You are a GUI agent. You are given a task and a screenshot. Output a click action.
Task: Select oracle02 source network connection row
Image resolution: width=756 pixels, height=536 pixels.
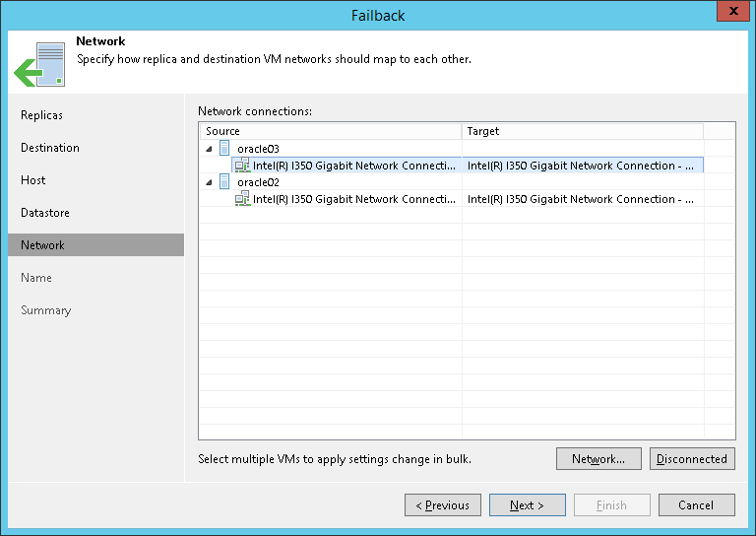pos(346,199)
